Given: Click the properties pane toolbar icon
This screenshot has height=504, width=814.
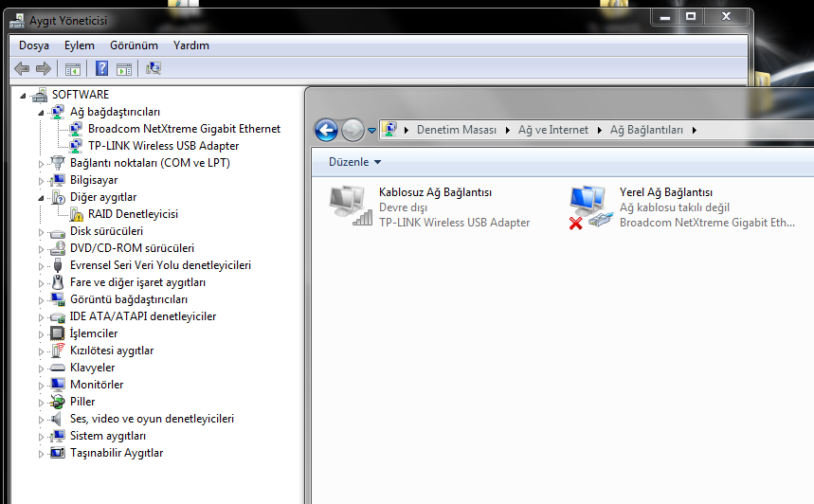Looking at the screenshot, I should click(x=124, y=68).
